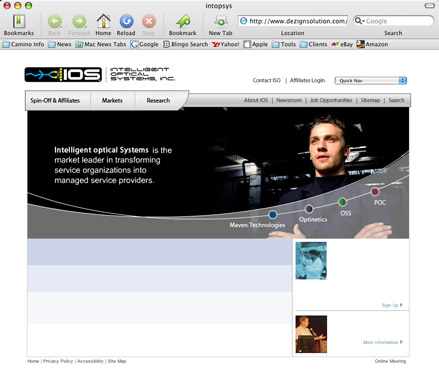Select the Markets tab
The height and width of the screenshot is (379, 439).
coord(112,100)
